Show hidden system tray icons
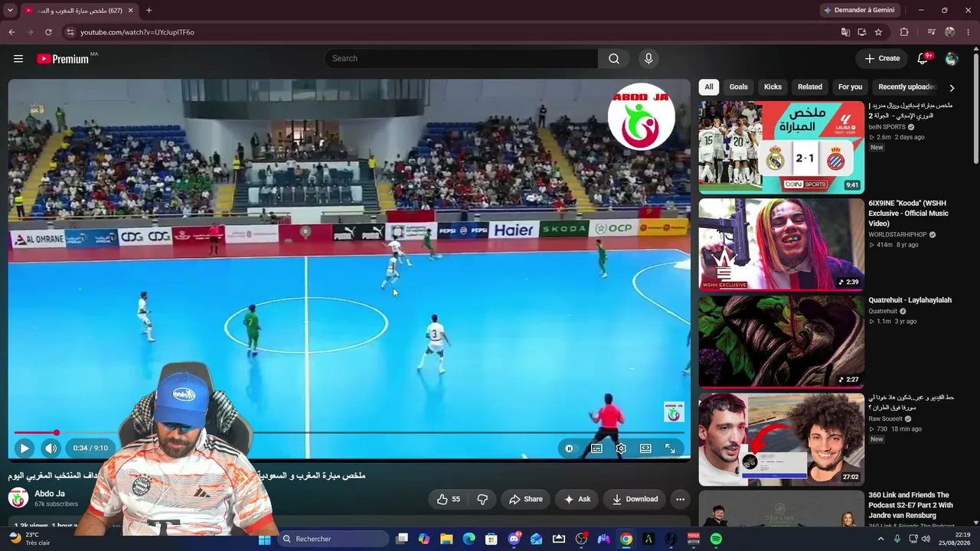This screenshot has height=551, width=980. [x=880, y=540]
